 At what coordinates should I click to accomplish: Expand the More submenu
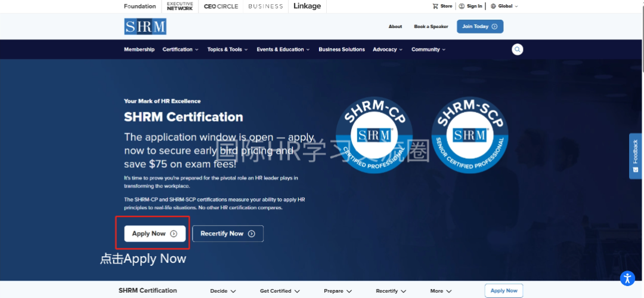[x=441, y=291]
